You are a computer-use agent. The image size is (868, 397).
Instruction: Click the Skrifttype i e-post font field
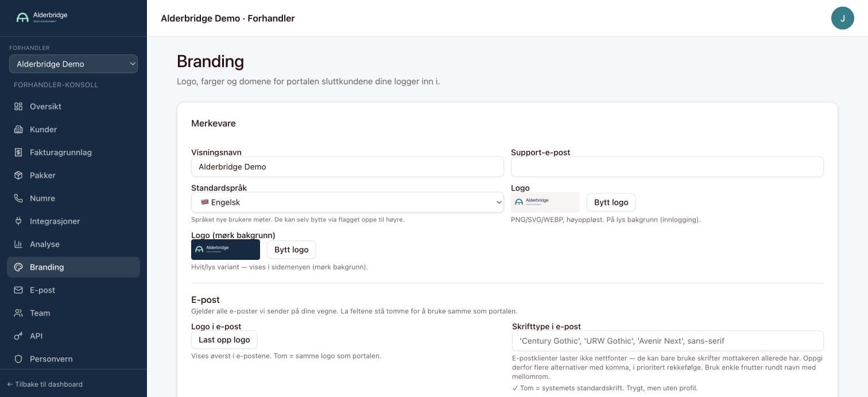(x=668, y=341)
